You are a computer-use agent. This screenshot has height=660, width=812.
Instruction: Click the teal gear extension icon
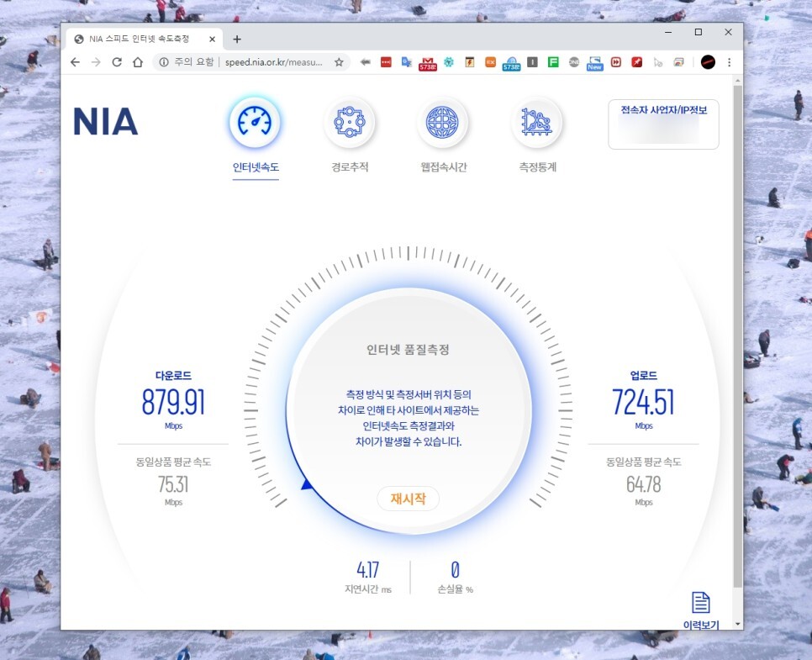449,62
